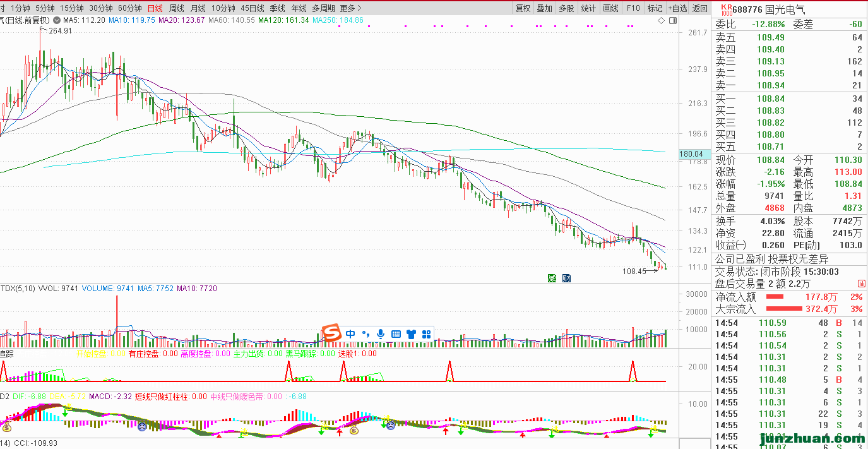Select the 季线 quarterly chart tab
The width and height of the screenshot is (868, 449).
point(278,8)
